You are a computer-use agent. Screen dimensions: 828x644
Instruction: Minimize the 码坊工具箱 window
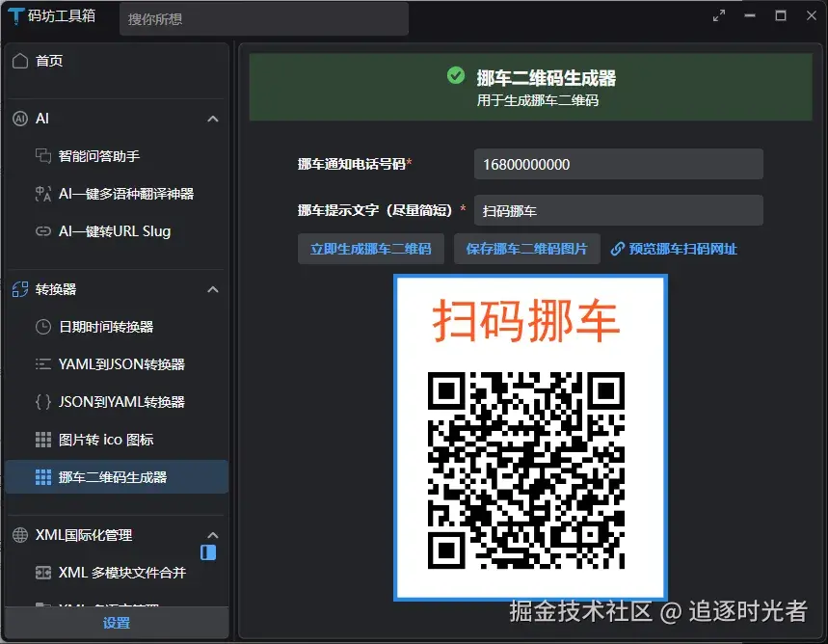click(x=750, y=15)
